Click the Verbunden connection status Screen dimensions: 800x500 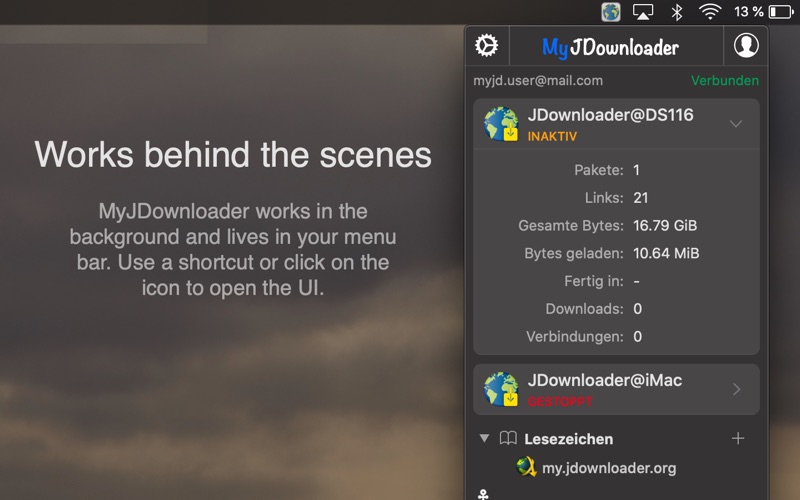724,81
